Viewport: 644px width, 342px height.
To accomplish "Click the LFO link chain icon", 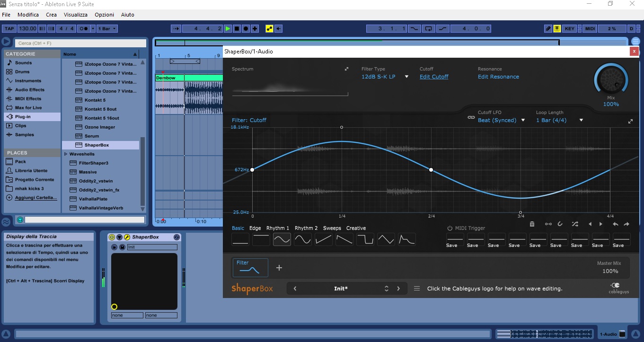I will tap(471, 117).
